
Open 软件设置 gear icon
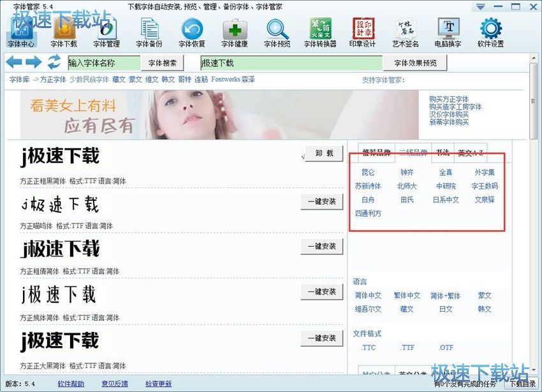491,33
